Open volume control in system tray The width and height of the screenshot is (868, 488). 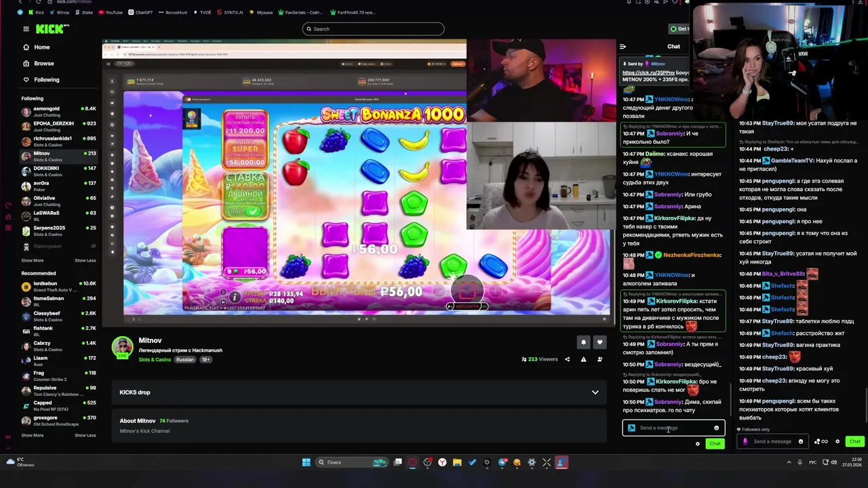(833, 462)
